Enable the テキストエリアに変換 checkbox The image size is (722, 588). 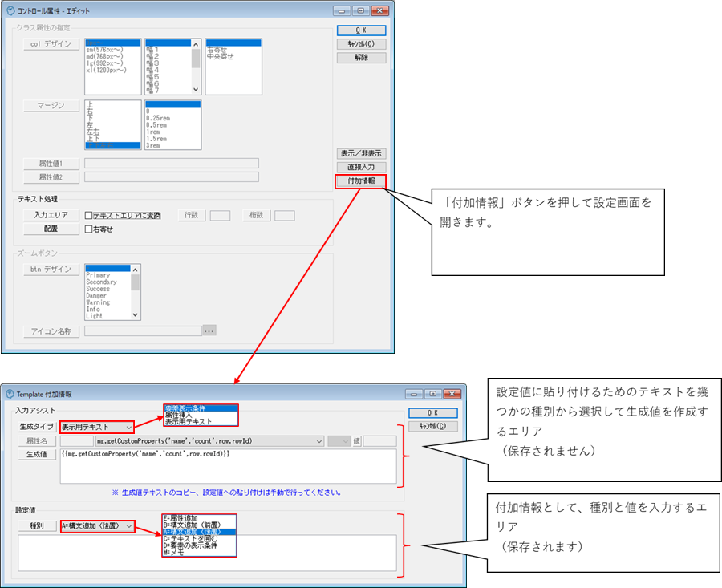click(x=90, y=215)
